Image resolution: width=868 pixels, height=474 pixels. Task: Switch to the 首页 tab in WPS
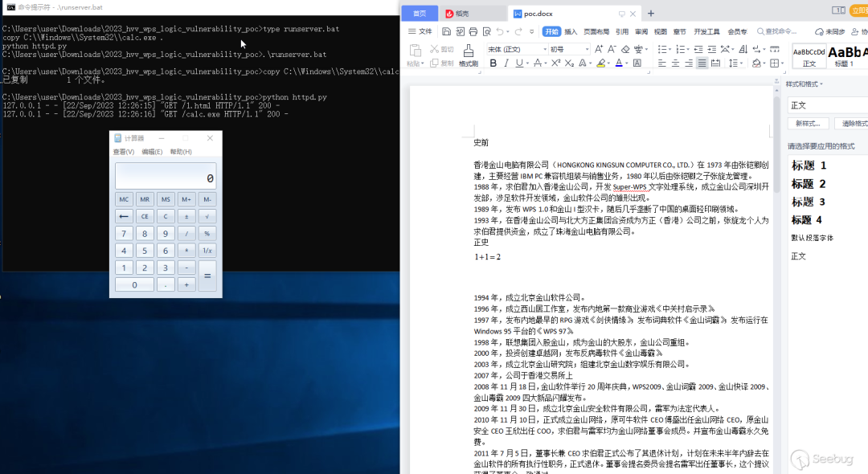(420, 14)
